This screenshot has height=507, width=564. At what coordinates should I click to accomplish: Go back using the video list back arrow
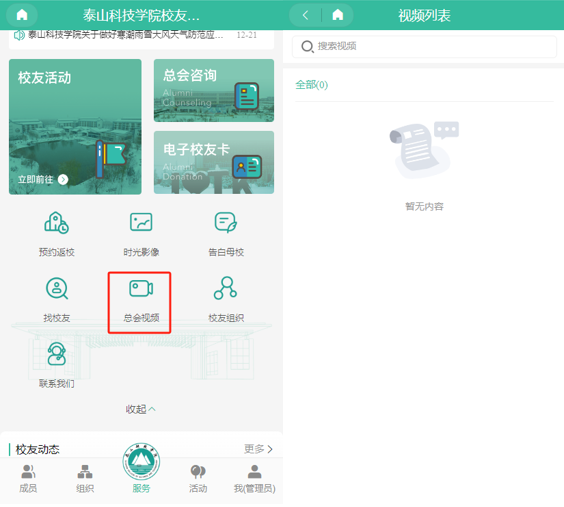click(305, 15)
